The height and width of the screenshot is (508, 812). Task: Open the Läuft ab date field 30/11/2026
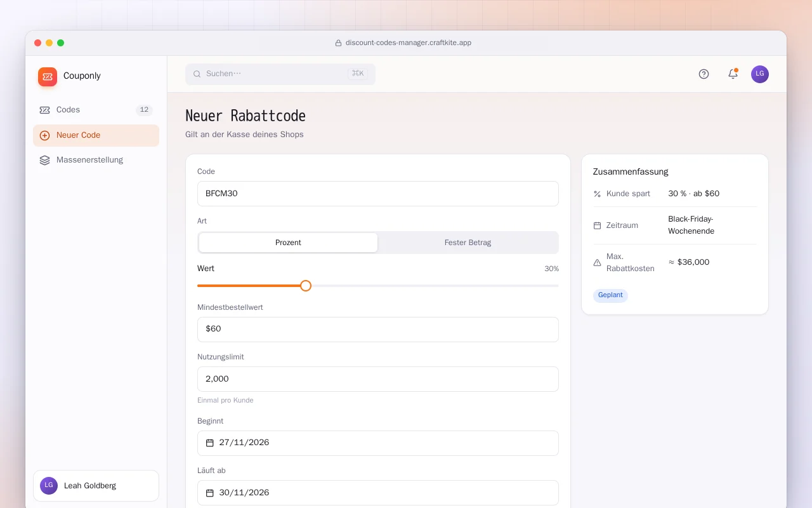378,493
